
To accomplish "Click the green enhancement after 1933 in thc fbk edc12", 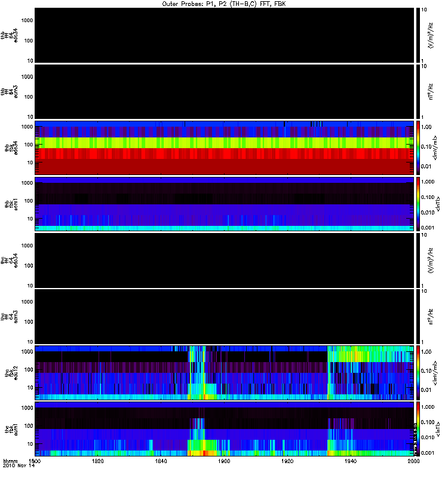I will (370, 354).
